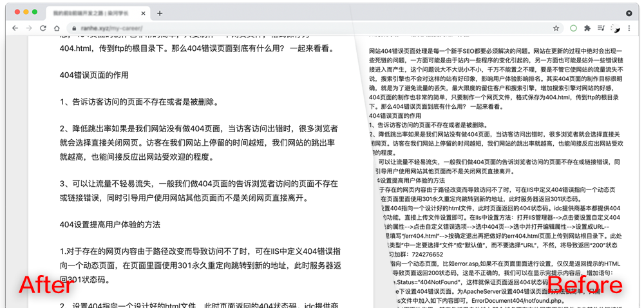Image resolution: width=644 pixels, height=308 pixels.
Task: Click After-pane line starting "1.对于存在的网页内容"
Action: click(200, 251)
